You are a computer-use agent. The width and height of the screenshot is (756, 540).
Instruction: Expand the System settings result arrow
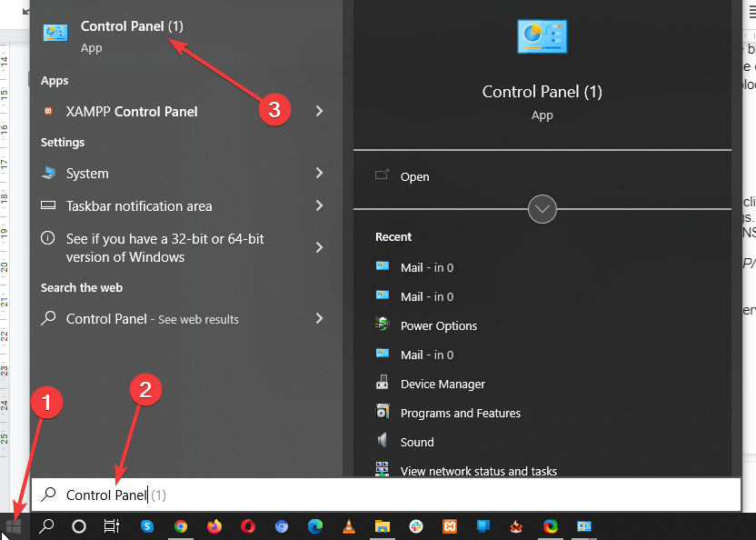coord(319,173)
